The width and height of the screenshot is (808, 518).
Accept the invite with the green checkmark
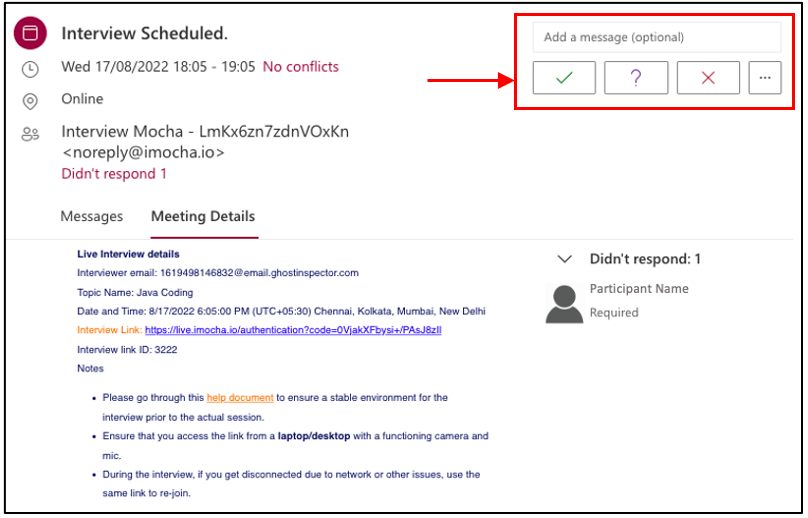pyautogui.click(x=564, y=78)
